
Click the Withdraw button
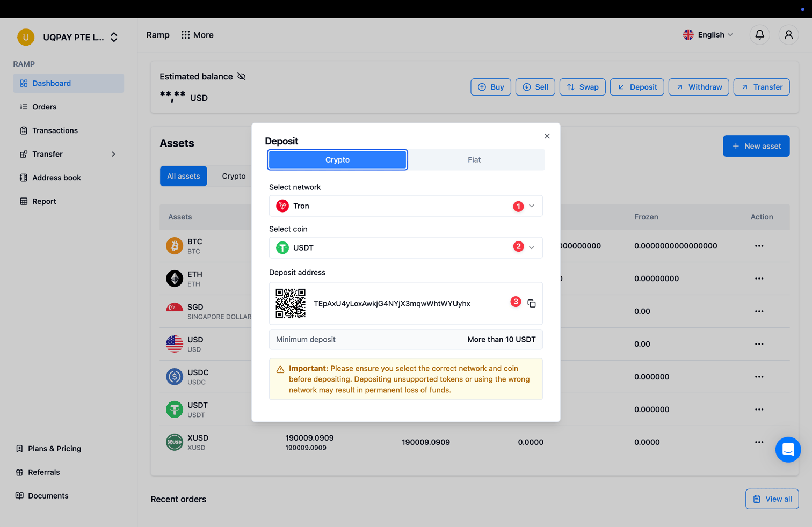point(699,87)
